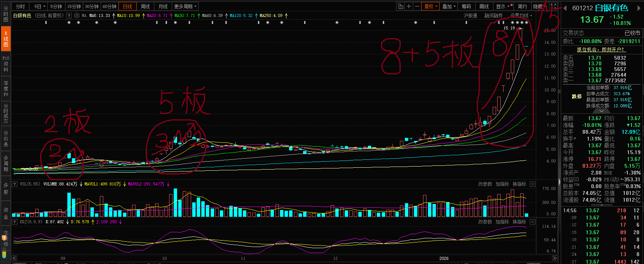Open 多股 sidebar item
Viewport: 644px width, 264px height.
[6, 188]
